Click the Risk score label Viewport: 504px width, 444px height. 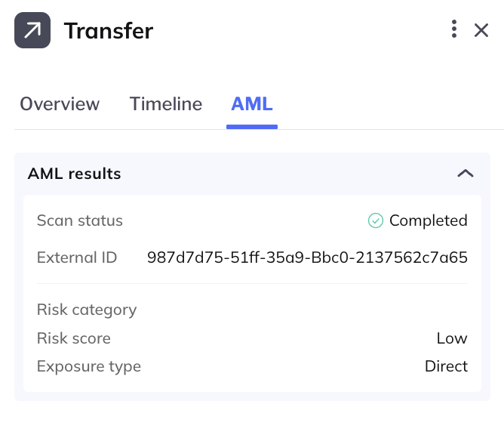[x=74, y=338]
